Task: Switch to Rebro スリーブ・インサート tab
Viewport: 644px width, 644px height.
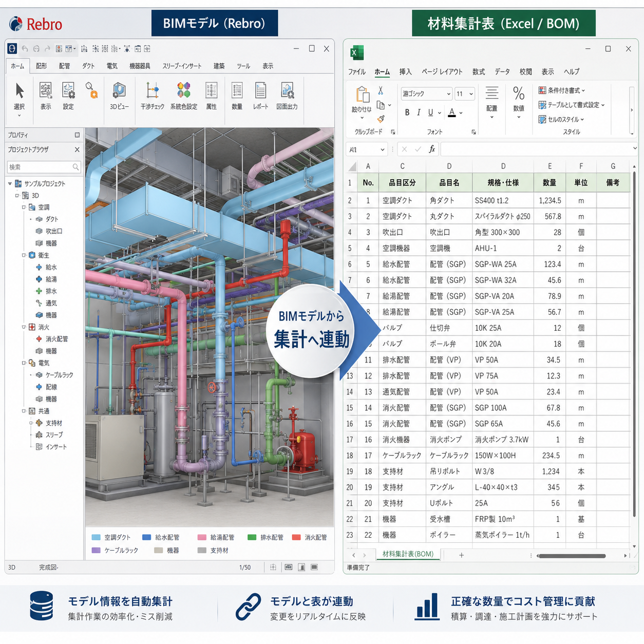Action: pos(182,66)
